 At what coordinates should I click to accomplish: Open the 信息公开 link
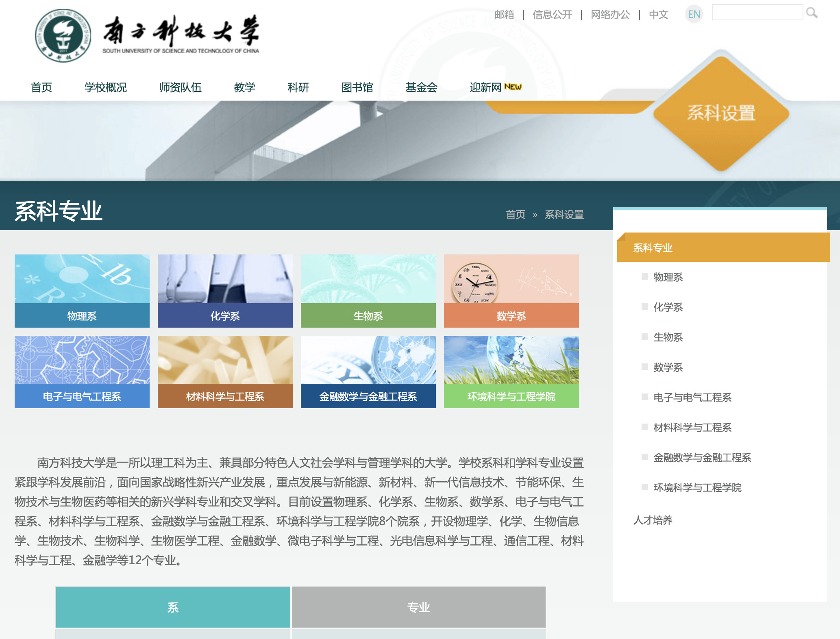tap(552, 14)
